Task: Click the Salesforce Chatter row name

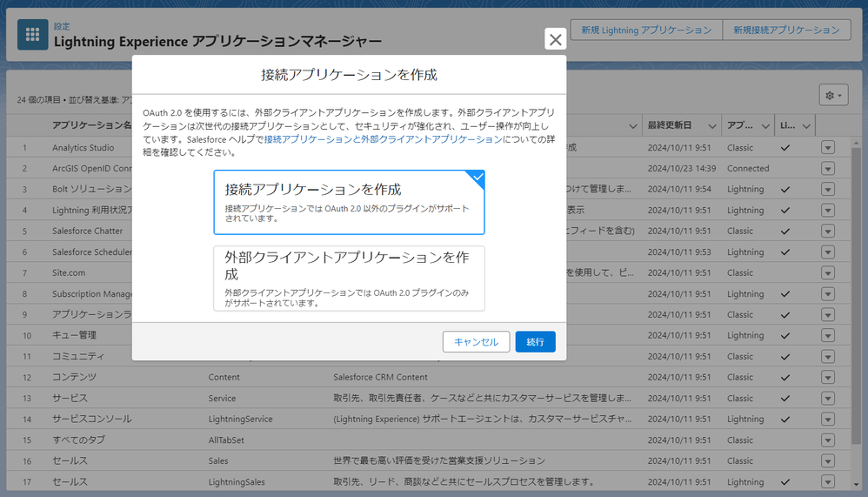Action: [88, 231]
